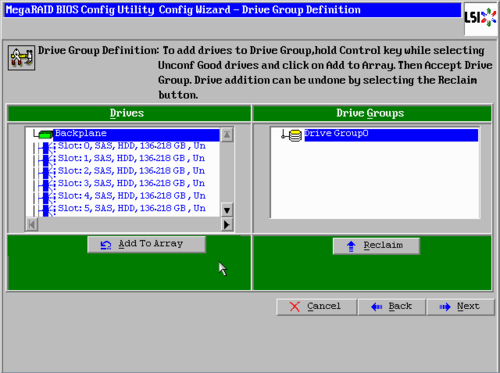The image size is (500, 373).
Task: Click the Cancel button
Action: pos(316,307)
